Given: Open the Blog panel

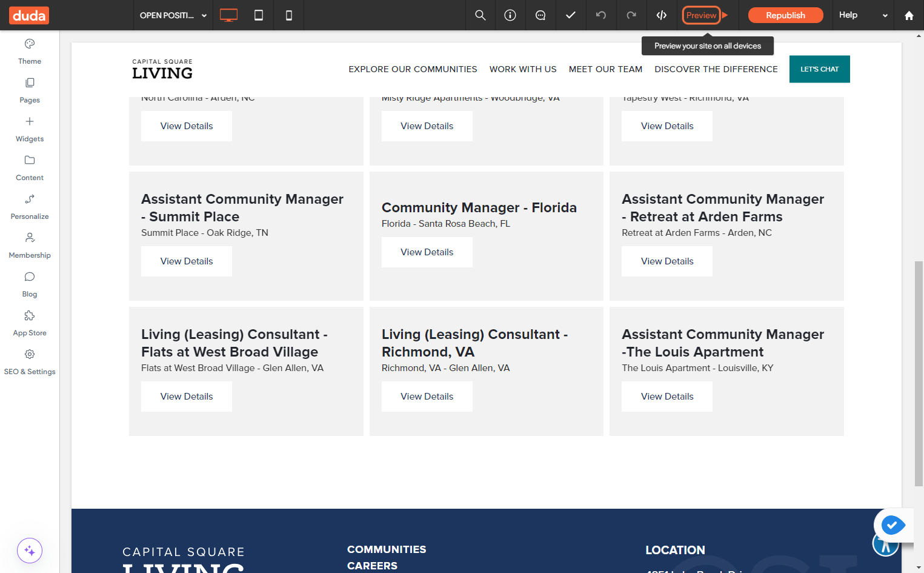Looking at the screenshot, I should 30,285.
